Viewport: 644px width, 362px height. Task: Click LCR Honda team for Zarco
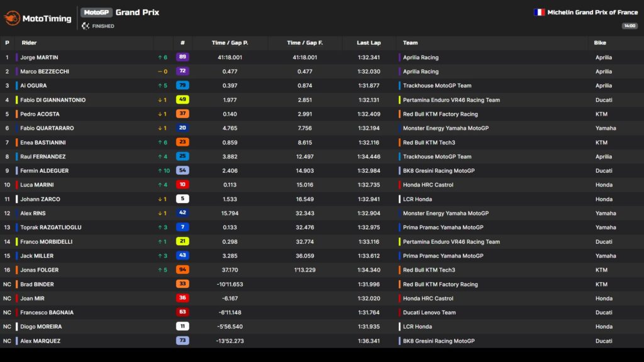(418, 199)
